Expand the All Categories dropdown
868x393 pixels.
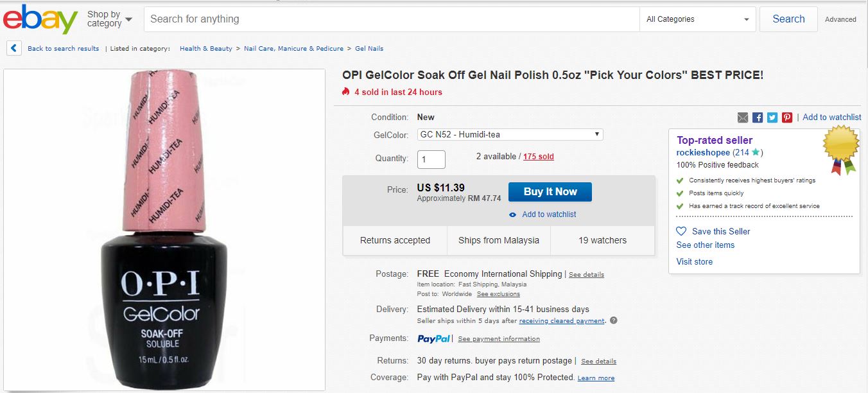click(x=699, y=19)
